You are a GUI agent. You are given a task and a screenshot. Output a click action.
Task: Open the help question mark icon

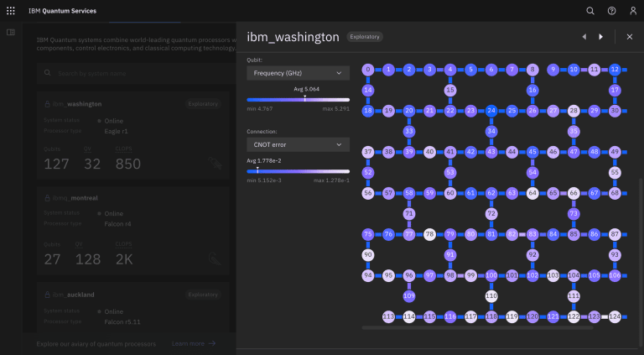click(x=611, y=11)
